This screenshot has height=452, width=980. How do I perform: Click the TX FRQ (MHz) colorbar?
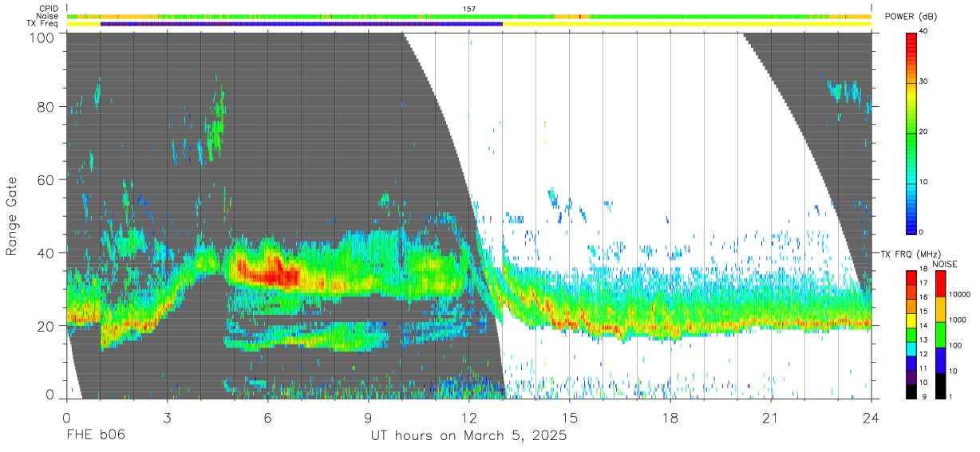tap(912, 334)
